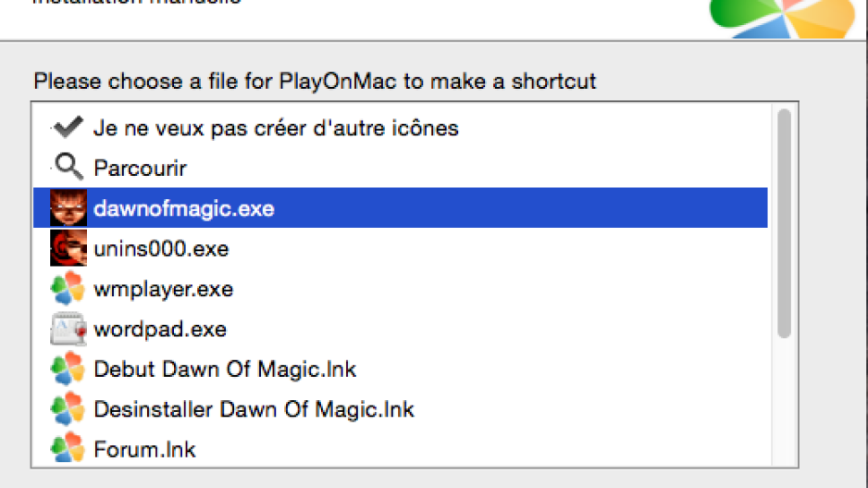The width and height of the screenshot is (868, 488).
Task: Click the PlayOnMac logo in the header
Action: (782, 19)
